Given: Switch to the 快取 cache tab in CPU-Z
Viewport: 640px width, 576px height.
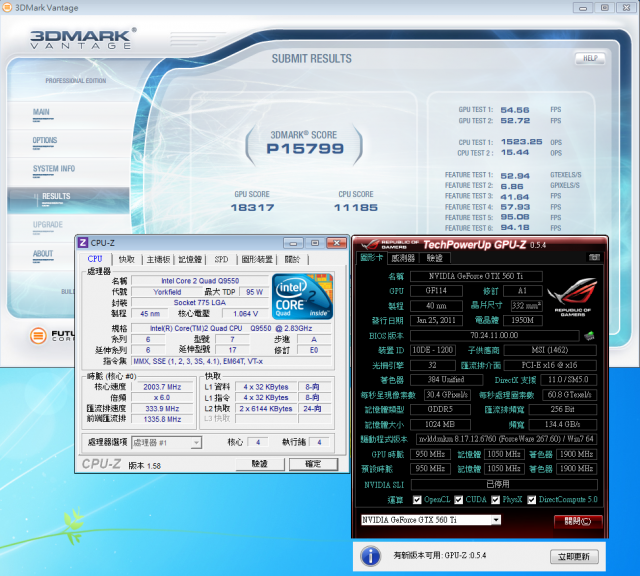Looking at the screenshot, I should (x=127, y=259).
